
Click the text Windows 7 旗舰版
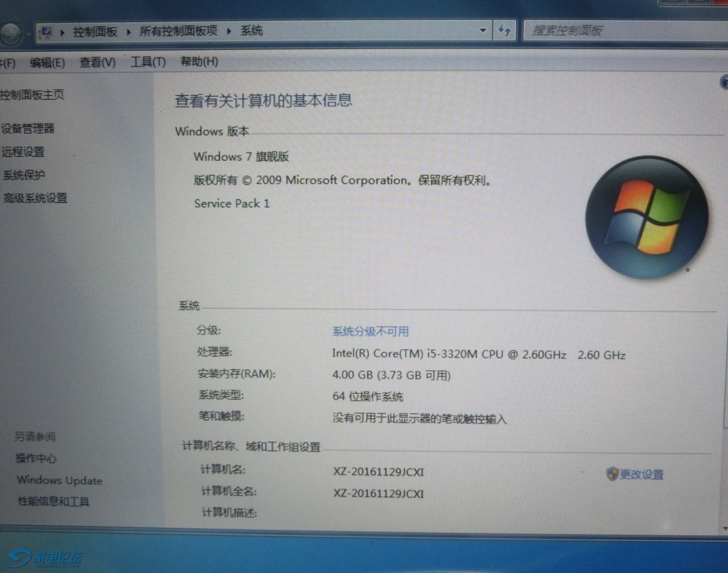pyautogui.click(x=241, y=157)
